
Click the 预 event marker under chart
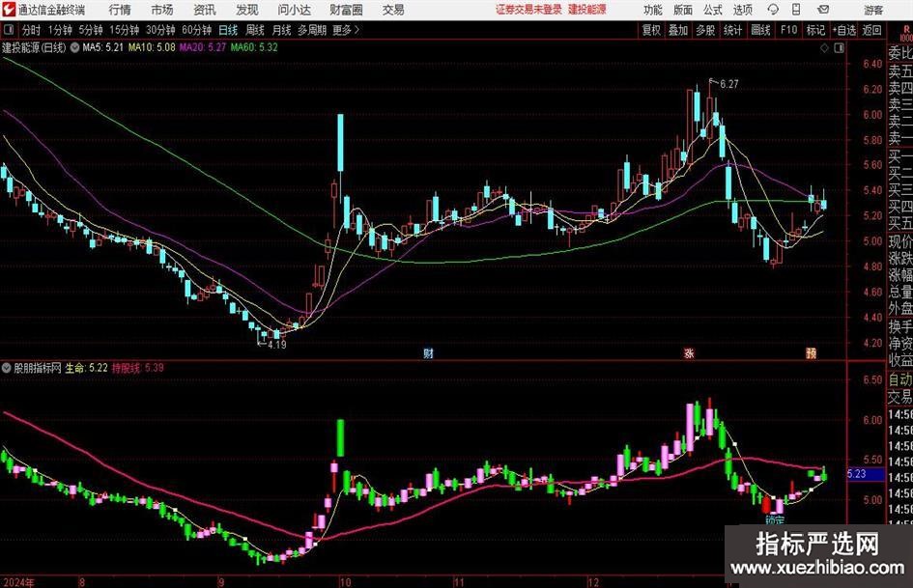click(812, 353)
